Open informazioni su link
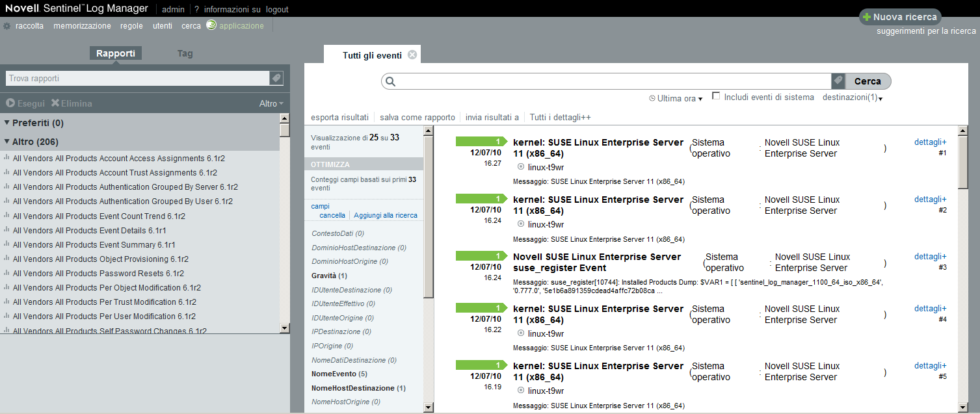The width and height of the screenshot is (980, 414). coord(232,10)
